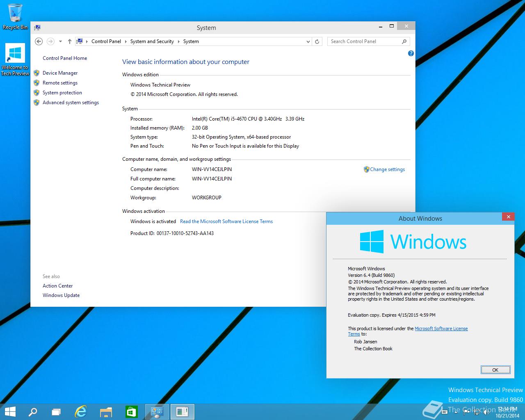Launch Internet Explorer from taskbar
Viewport: 525px width, 420px height.
(81, 412)
